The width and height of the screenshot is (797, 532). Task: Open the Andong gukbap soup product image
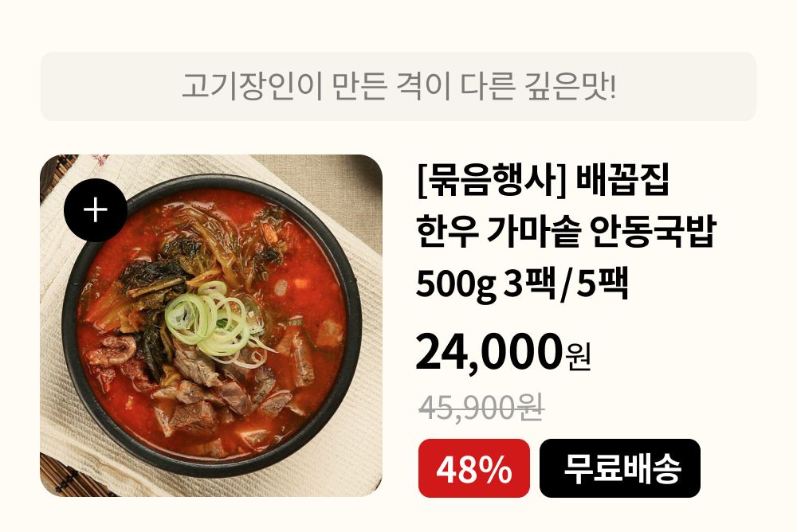click(x=211, y=325)
